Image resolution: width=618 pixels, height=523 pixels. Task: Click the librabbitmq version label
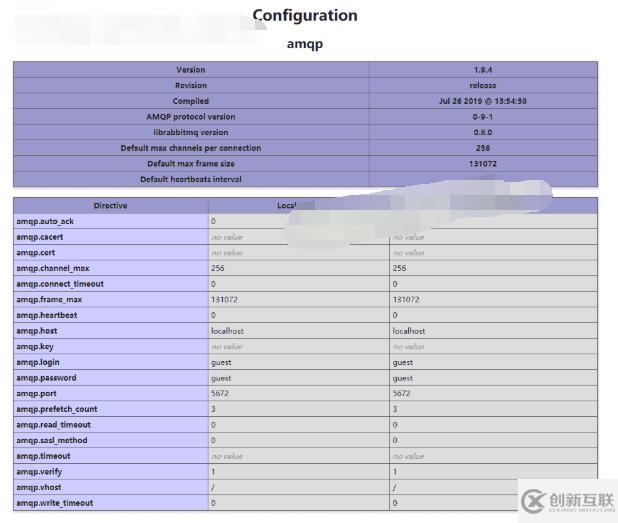pos(191,132)
